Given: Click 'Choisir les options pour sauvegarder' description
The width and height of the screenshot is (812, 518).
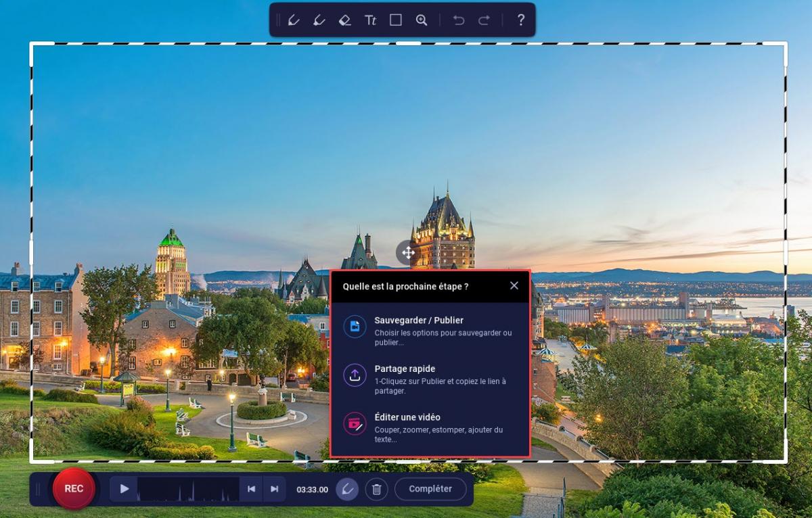Looking at the screenshot, I should coord(443,337).
